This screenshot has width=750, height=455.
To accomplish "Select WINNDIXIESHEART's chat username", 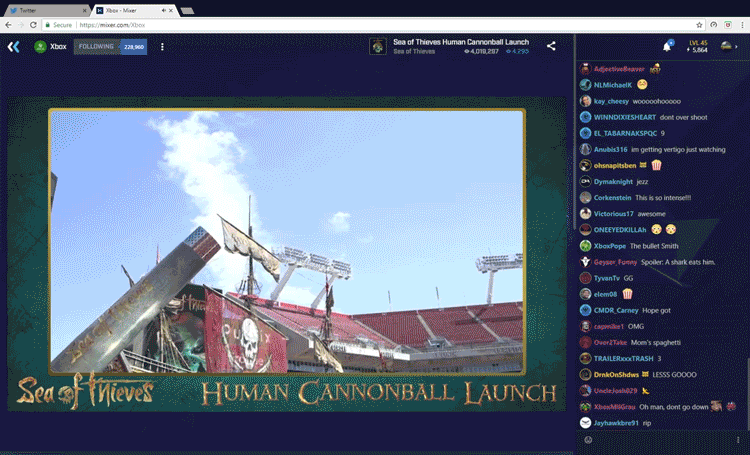I will [625, 117].
